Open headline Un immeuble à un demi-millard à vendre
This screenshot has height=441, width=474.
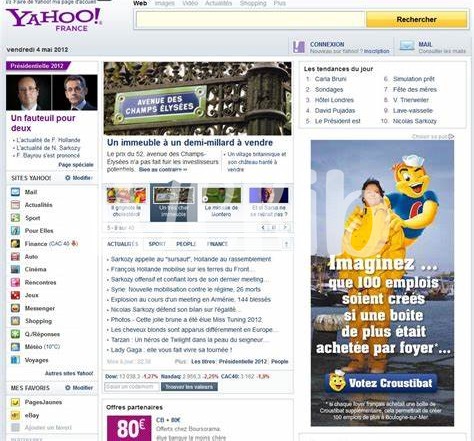pyautogui.click(x=190, y=142)
